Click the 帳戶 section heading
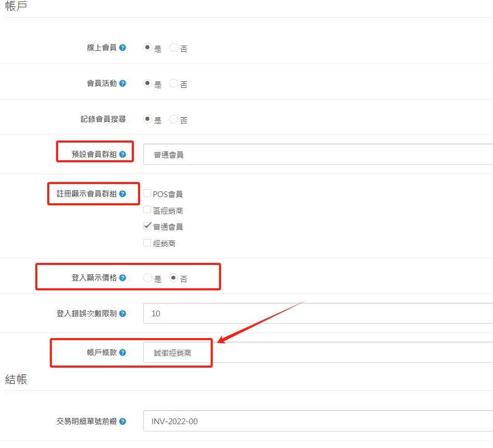 16,6
